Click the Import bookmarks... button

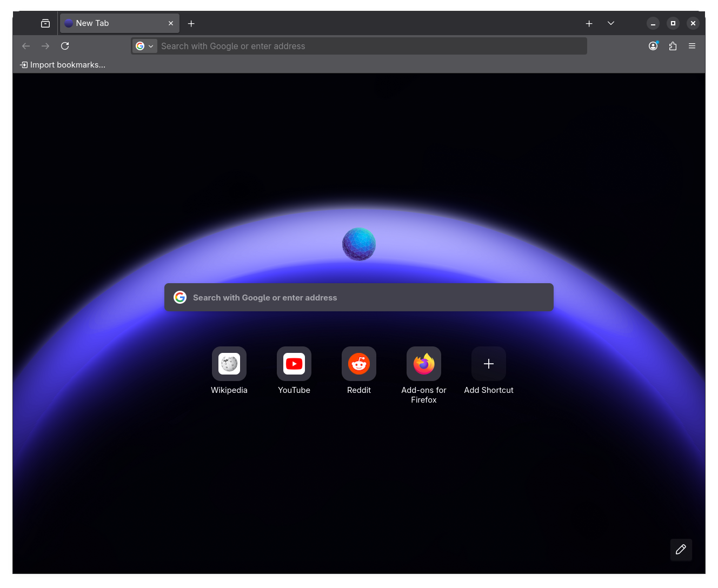(63, 65)
